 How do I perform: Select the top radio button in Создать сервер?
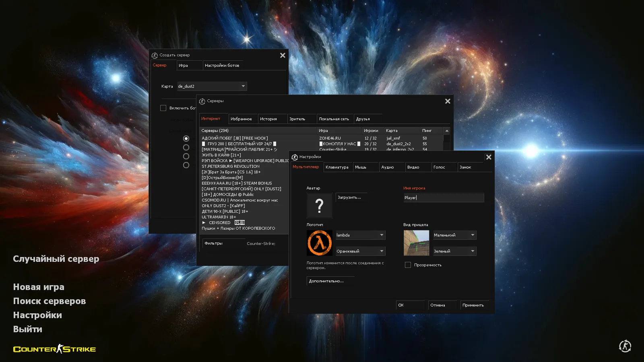click(186, 138)
